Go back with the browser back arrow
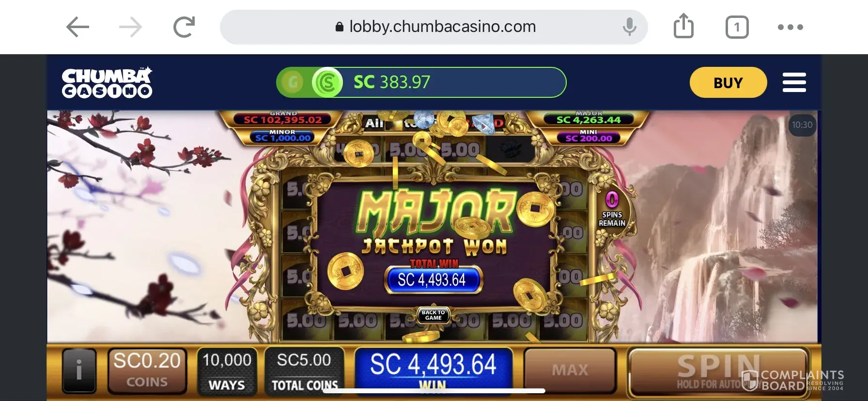Viewport: 868px width, 401px height. [x=77, y=27]
